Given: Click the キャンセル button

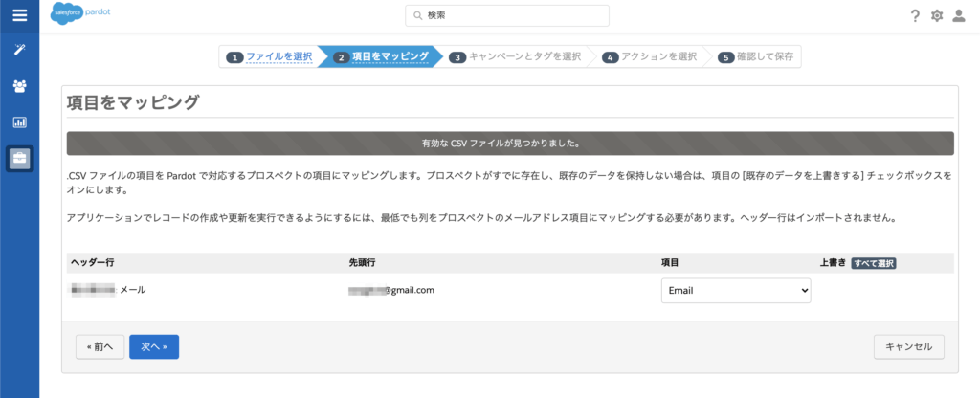Looking at the screenshot, I should (909, 346).
